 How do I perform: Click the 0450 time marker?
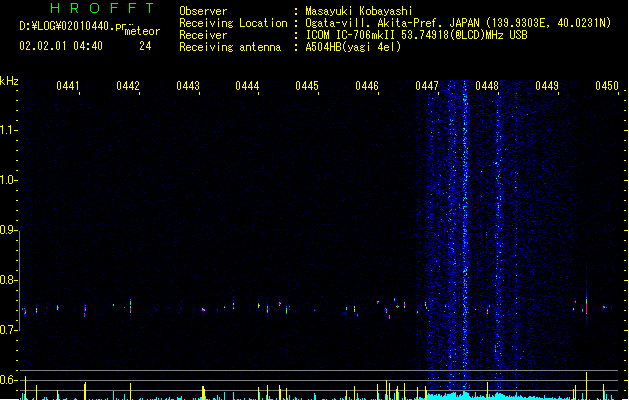click(607, 86)
